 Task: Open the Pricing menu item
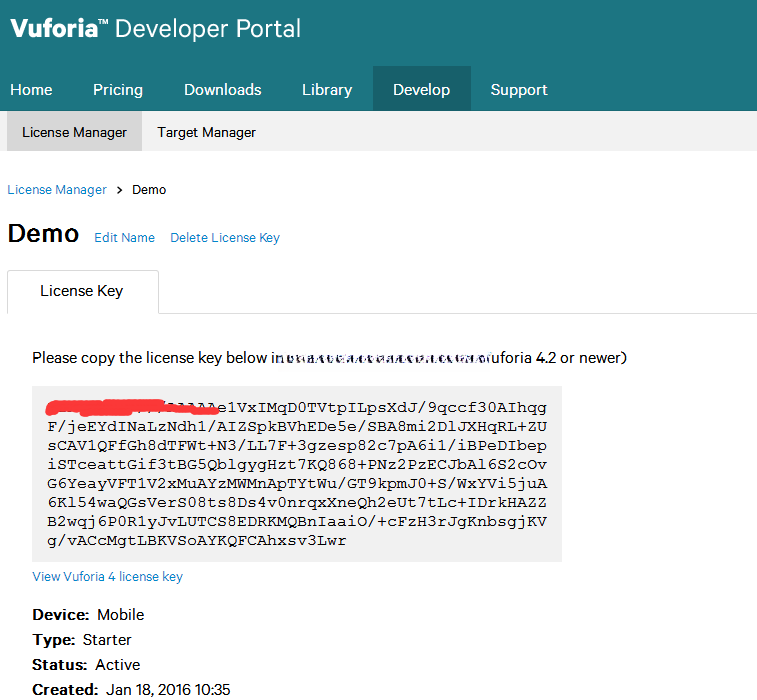[118, 90]
